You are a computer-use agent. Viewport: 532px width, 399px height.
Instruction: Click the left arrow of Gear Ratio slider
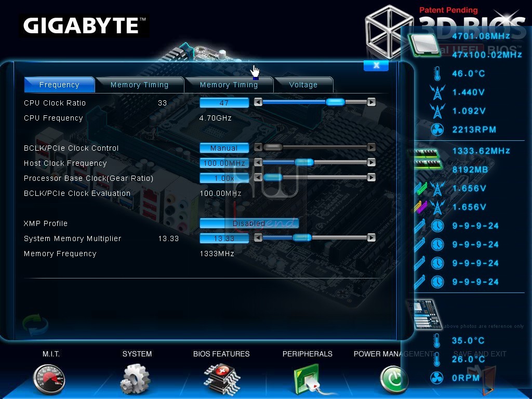[258, 178]
